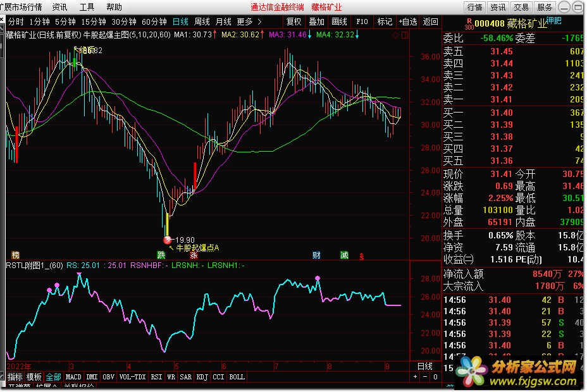This screenshot has width=587, height=392.
Task: Select the 模板 template tab
Action: coord(34,377)
